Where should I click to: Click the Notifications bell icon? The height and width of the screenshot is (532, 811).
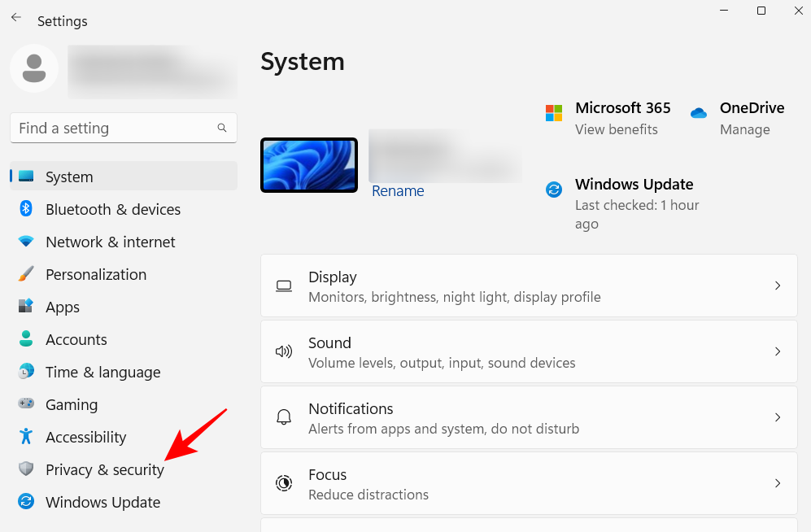[283, 417]
